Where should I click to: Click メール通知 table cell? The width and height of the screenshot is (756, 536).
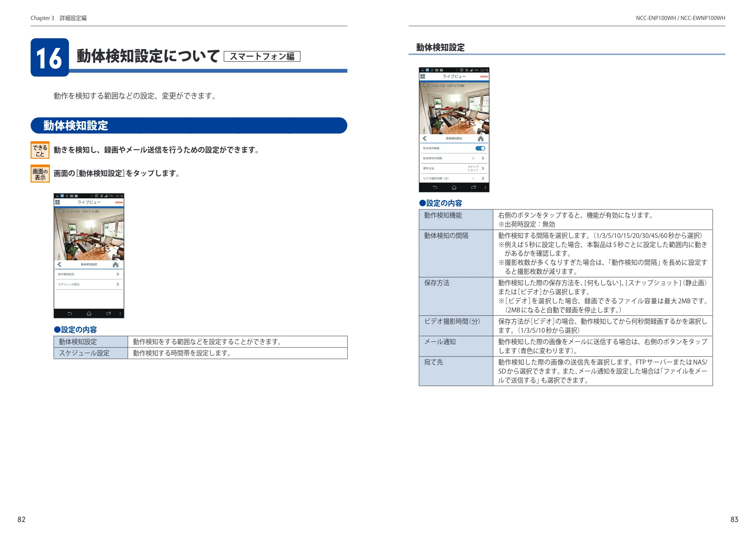(456, 346)
